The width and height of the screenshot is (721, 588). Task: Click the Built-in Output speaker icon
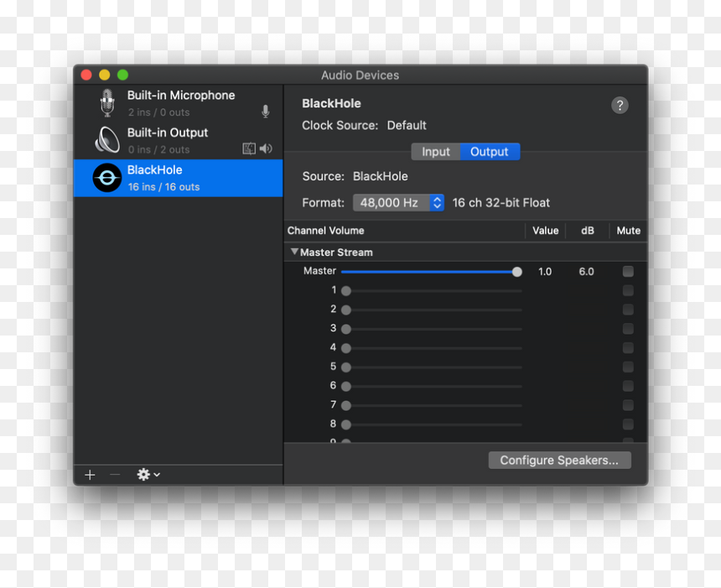coord(107,140)
